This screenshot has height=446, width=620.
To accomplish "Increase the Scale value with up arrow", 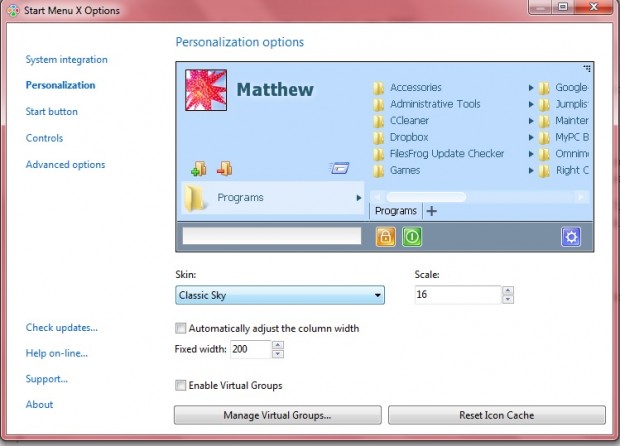I will pyautogui.click(x=508, y=291).
